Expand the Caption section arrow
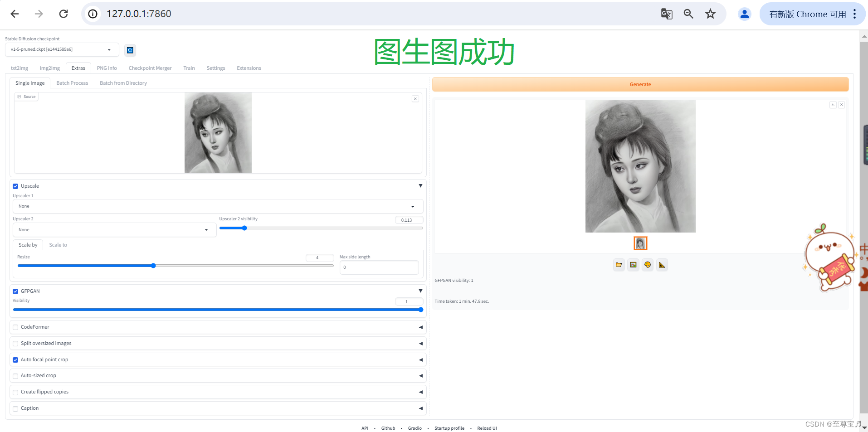Image resolution: width=868 pixels, height=432 pixels. click(420, 408)
